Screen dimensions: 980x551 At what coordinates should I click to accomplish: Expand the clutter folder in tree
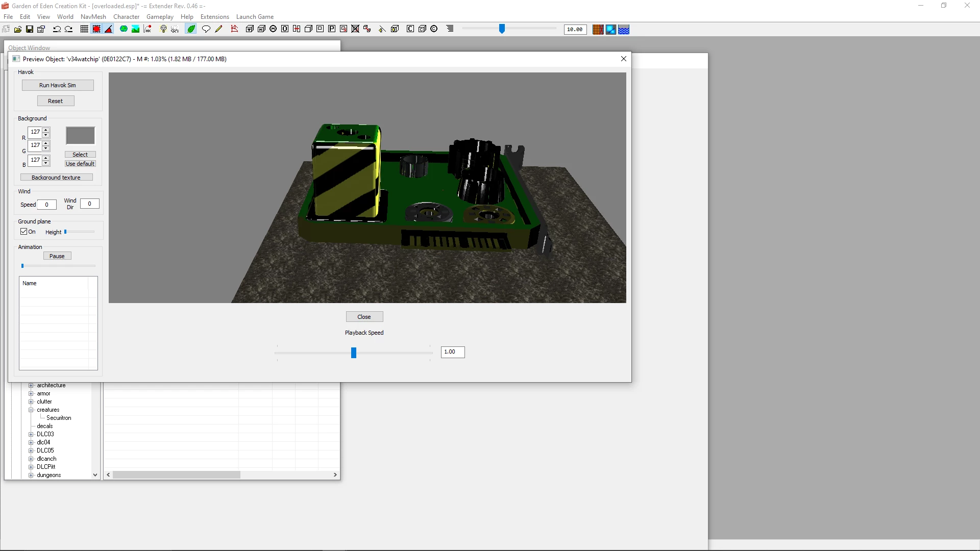(31, 402)
